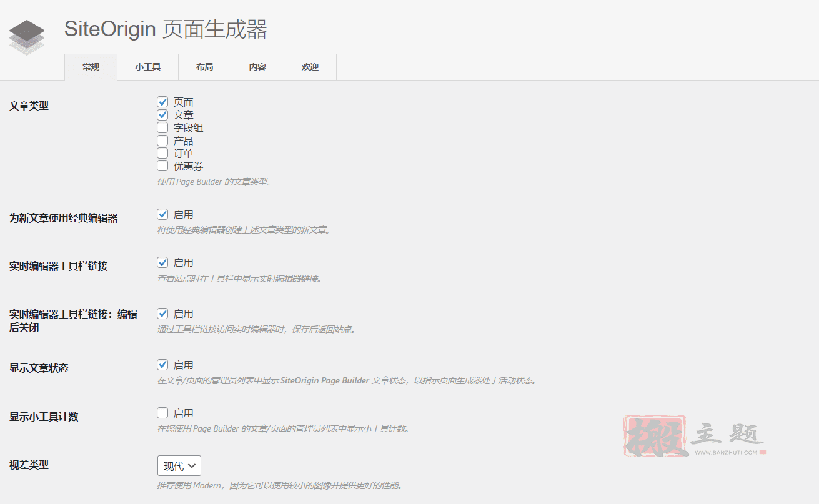The image size is (819, 504).
Task: Check the 产品 post type checkbox
Action: pyautogui.click(x=162, y=141)
